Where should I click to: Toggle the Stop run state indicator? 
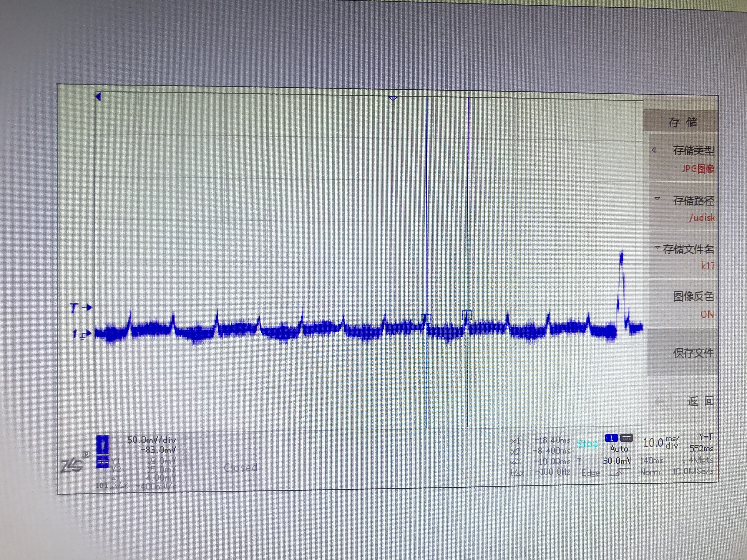[x=588, y=444]
